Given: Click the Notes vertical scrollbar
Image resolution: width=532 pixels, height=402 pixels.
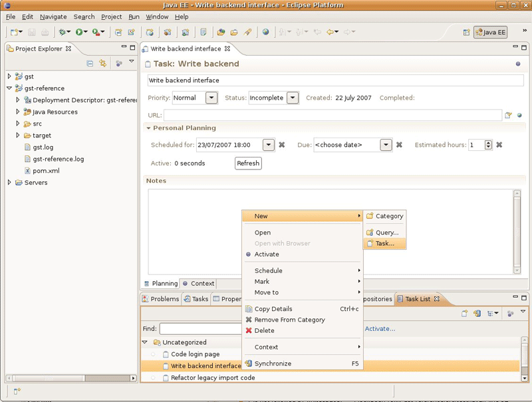Looking at the screenshot, I should (x=517, y=232).
